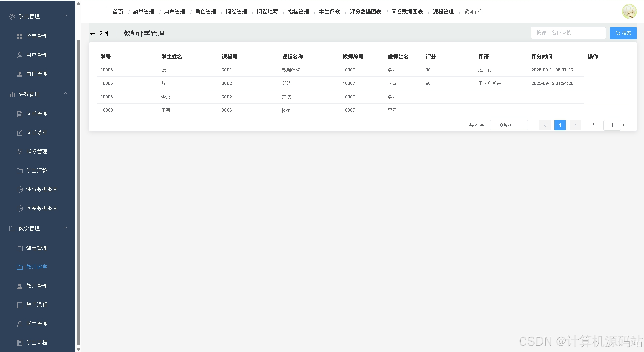
Task: Toggle the sidebar collapse hamburger button
Action: click(97, 12)
